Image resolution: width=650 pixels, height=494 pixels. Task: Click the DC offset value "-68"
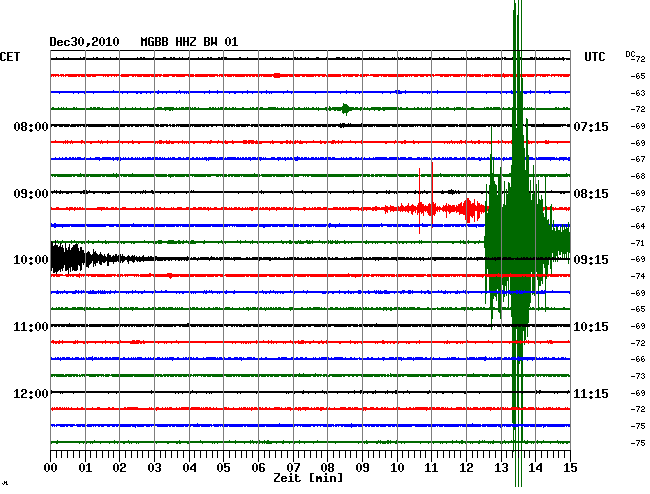click(638, 176)
